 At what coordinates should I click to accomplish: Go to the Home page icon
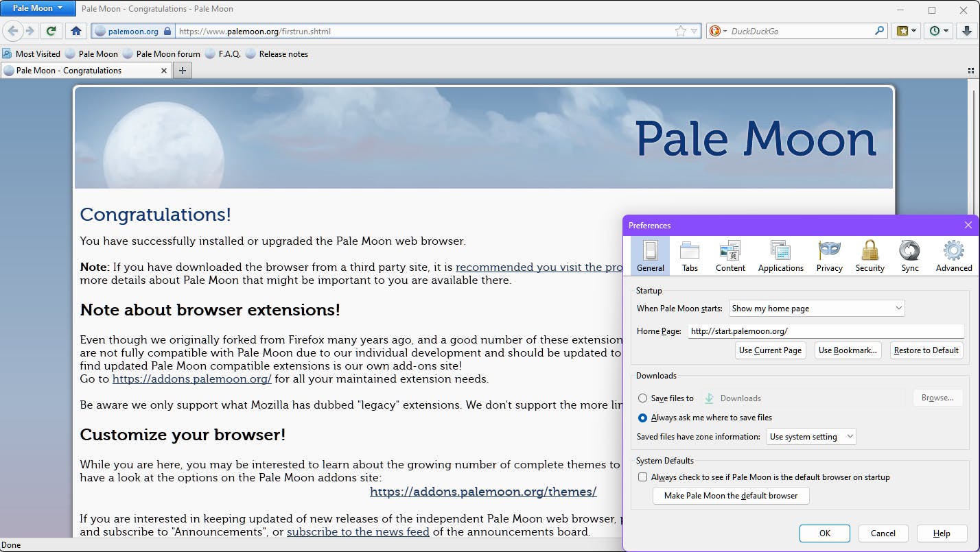(76, 31)
